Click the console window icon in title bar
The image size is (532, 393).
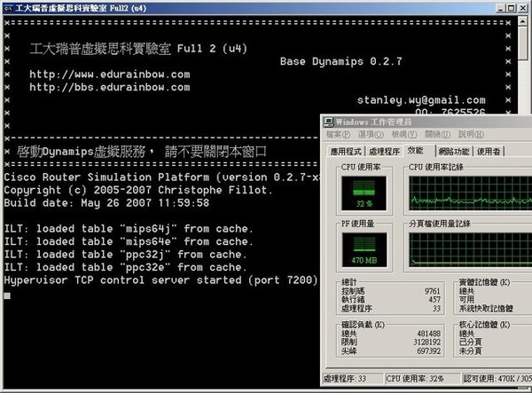click(8, 8)
